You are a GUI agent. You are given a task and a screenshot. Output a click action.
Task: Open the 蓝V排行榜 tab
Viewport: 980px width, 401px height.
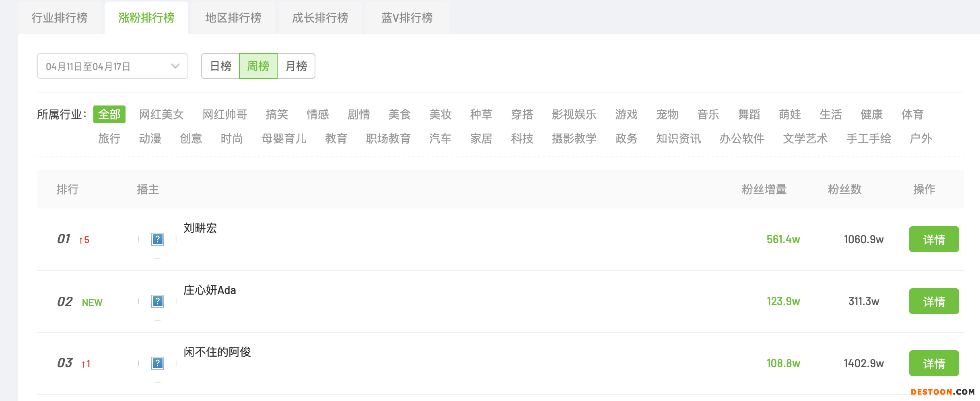(x=407, y=18)
